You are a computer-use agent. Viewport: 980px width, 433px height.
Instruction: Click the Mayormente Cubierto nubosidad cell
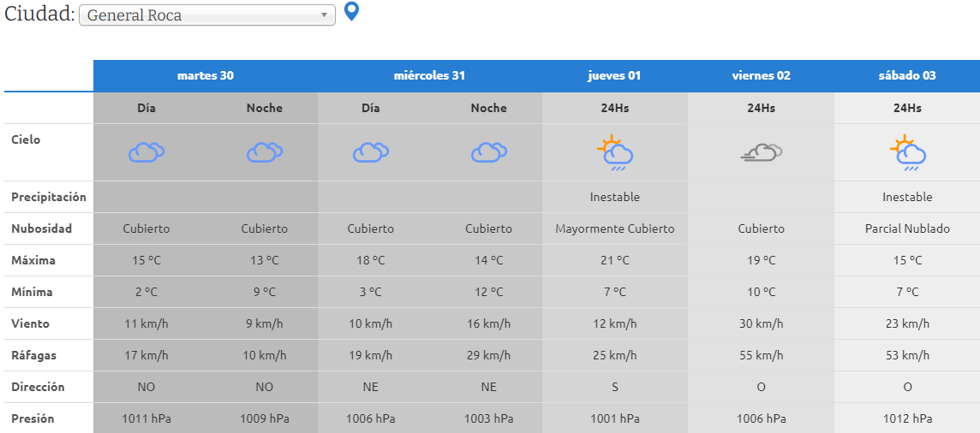coord(615,228)
